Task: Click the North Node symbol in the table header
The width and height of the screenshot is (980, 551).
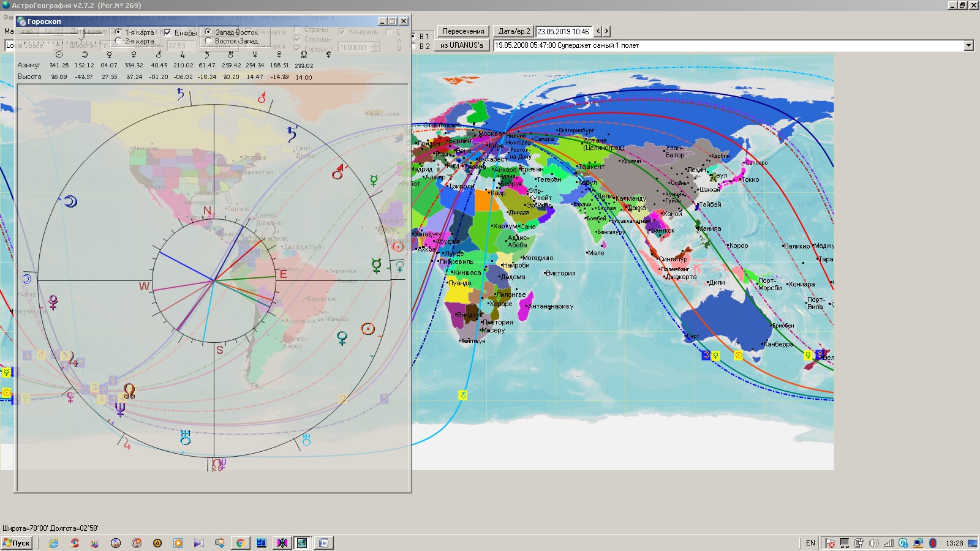Action: pos(304,54)
